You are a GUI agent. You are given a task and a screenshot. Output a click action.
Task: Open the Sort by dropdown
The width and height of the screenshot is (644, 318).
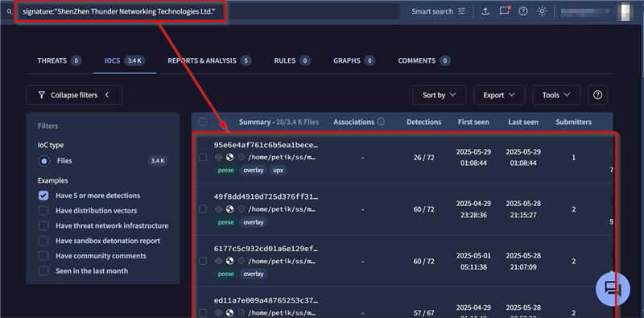[440, 95]
